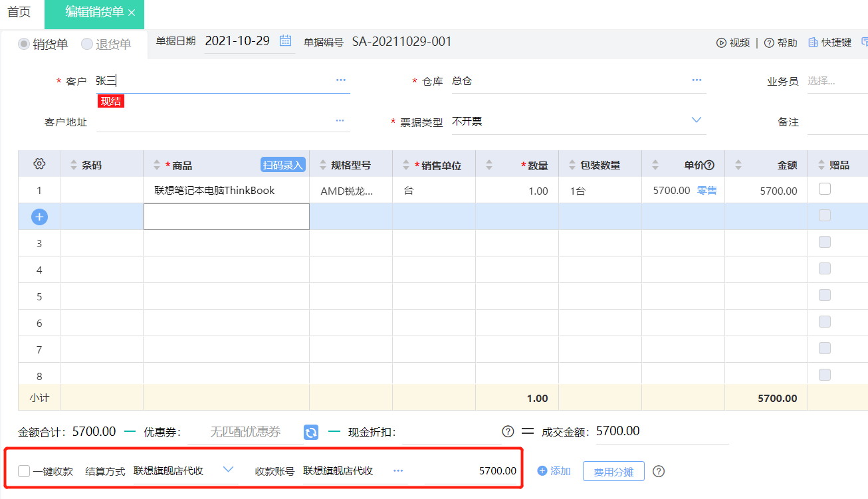This screenshot has height=499, width=868.
Task: Expand the 结算方式 dropdown arrow
Action: [228, 469]
